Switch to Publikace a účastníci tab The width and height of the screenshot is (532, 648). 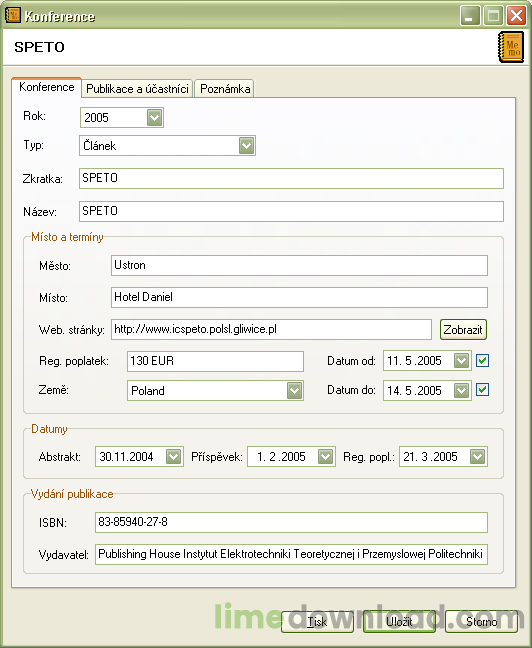coord(137,89)
